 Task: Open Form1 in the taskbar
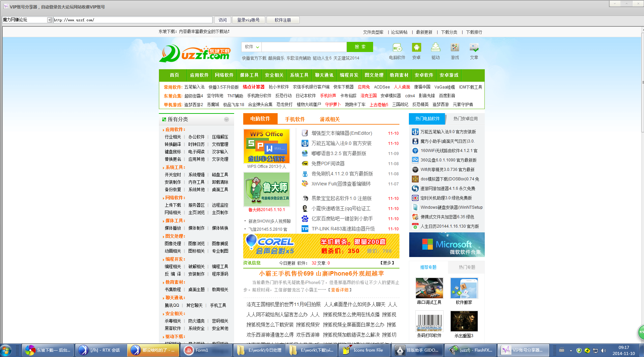click(206, 350)
